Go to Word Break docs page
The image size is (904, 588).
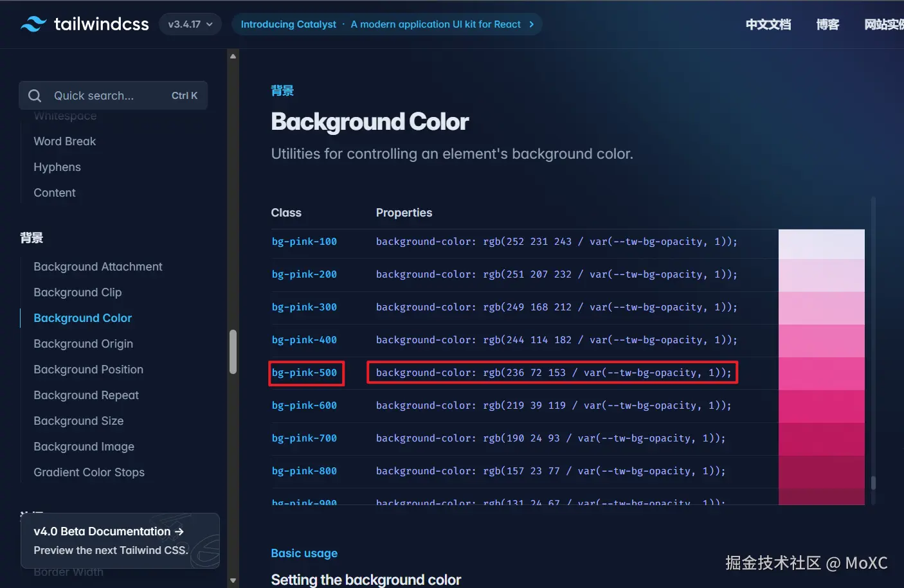pos(65,141)
